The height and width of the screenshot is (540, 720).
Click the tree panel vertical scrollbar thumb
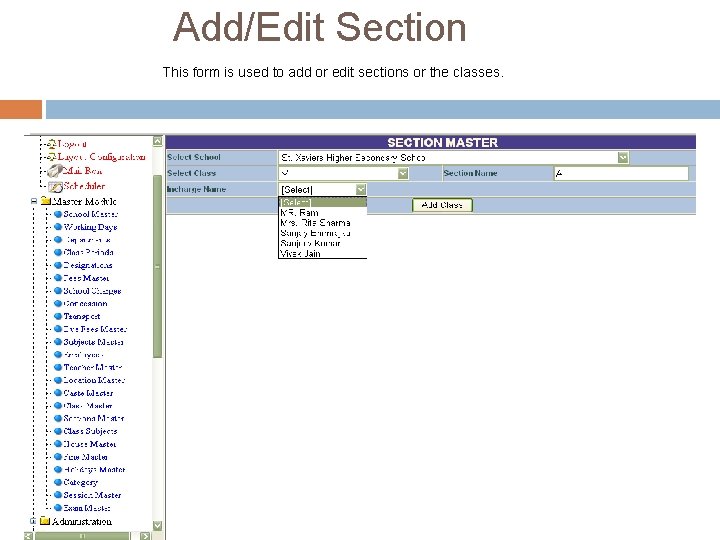coord(158,266)
